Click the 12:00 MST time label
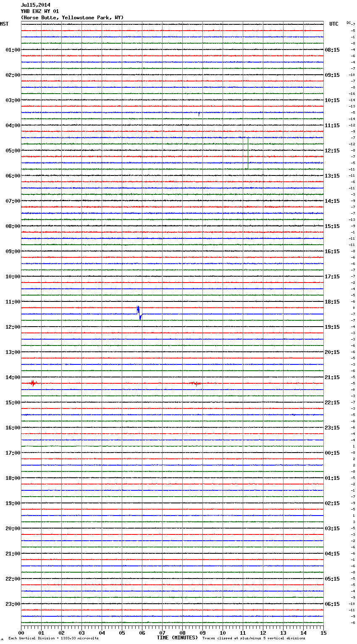 coord(13,327)
